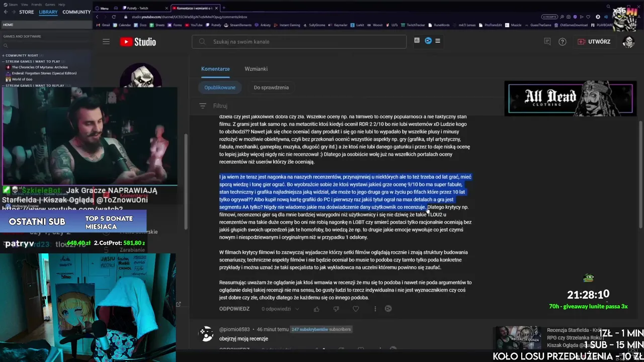Open the help question mark icon

[562, 42]
